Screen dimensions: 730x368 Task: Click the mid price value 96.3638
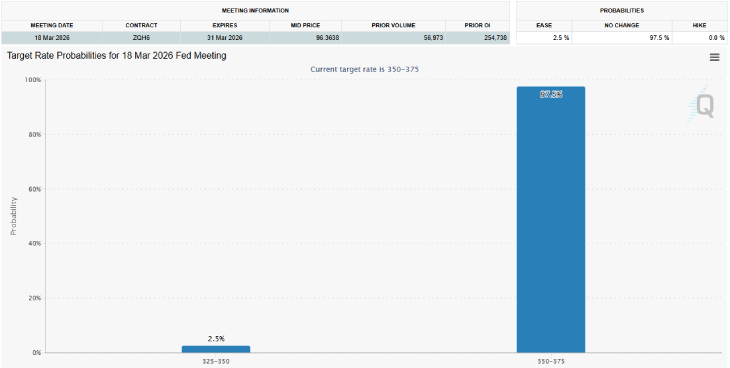[327, 38]
